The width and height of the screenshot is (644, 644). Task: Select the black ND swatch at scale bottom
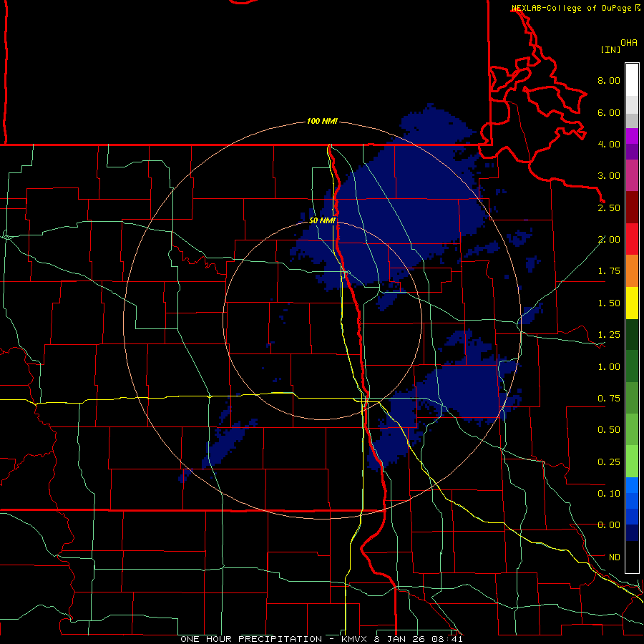(632, 557)
